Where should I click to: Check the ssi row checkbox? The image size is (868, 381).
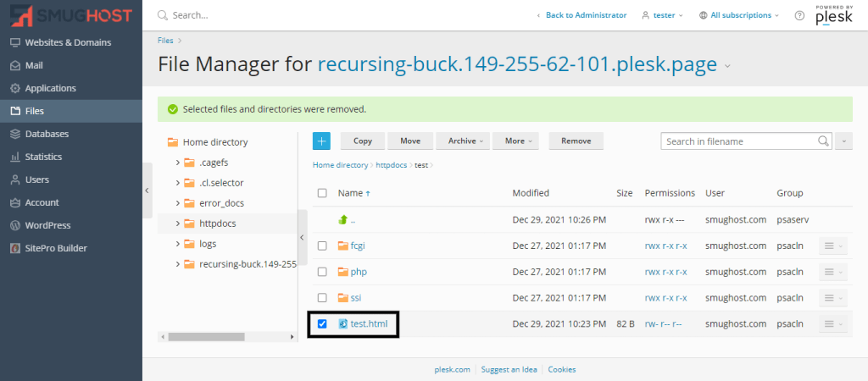click(x=322, y=298)
